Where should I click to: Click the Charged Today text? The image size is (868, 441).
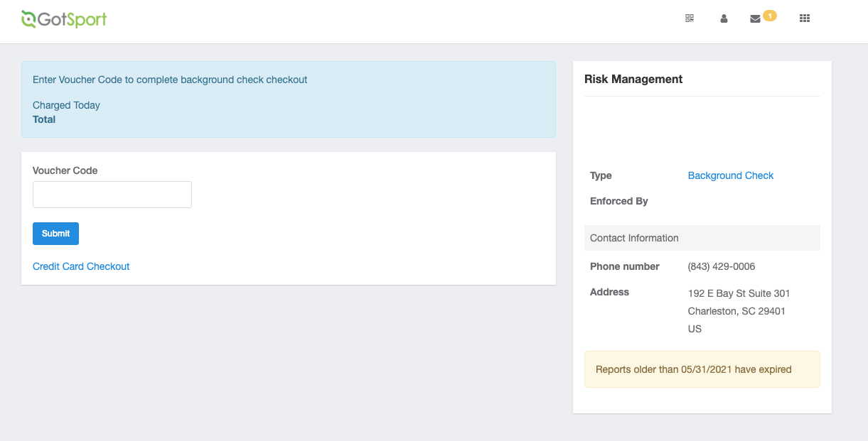tap(66, 105)
